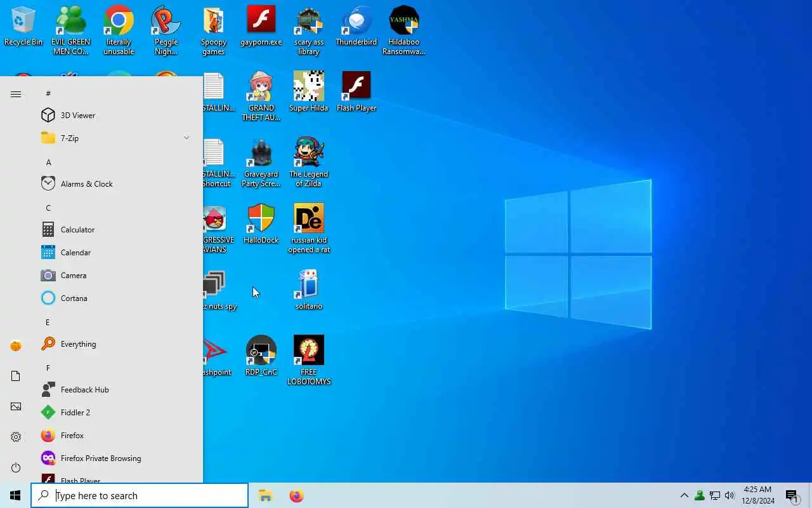The image size is (812, 508).
Task: Expand the Start menu hamburger navigation
Action: 16,94
